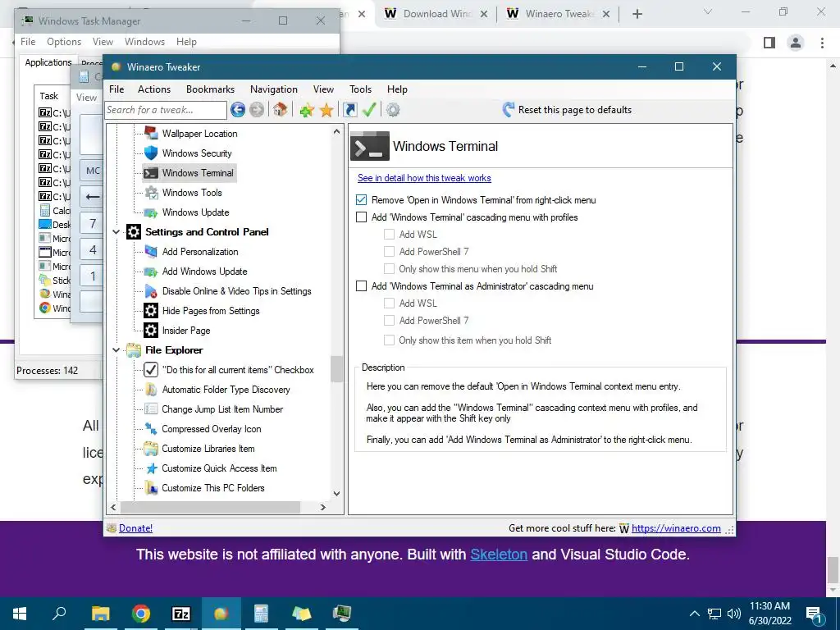
Task: Click the Disable Online & Video Tips icon
Action: coord(151,291)
